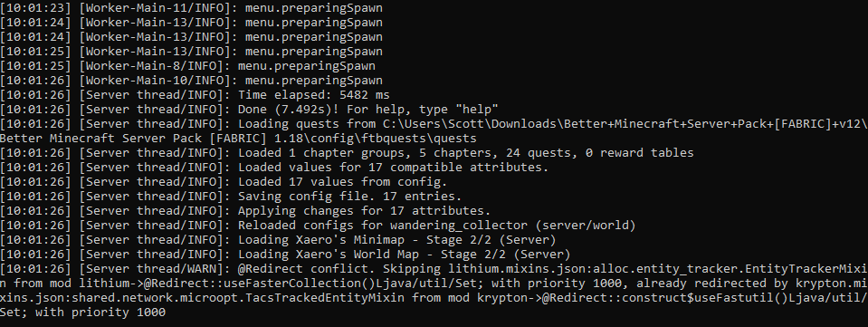The image size is (868, 327).
Task: Click the 'Time elapsed: 5482 ms' text
Action: click(x=313, y=94)
